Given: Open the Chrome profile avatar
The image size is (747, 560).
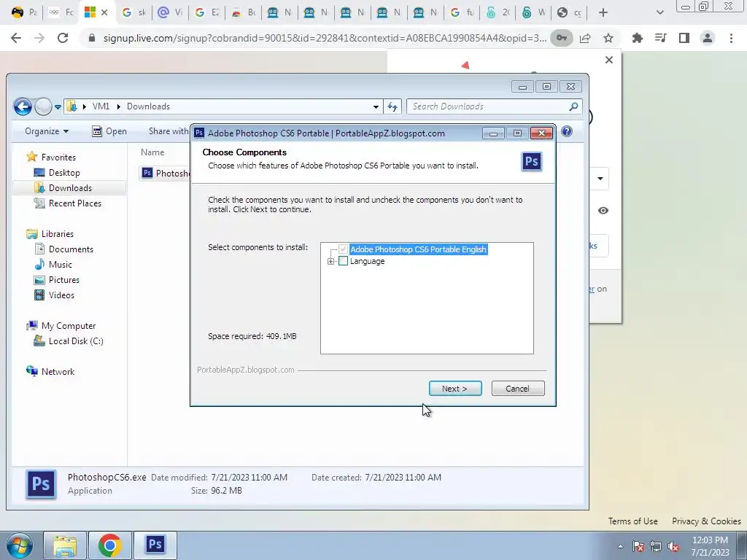Looking at the screenshot, I should coord(708,38).
